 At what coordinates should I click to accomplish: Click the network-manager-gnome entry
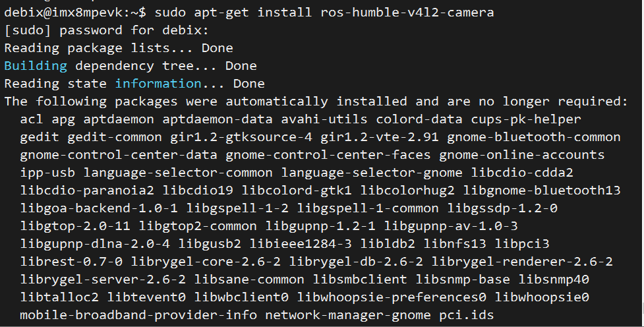pos(348,315)
